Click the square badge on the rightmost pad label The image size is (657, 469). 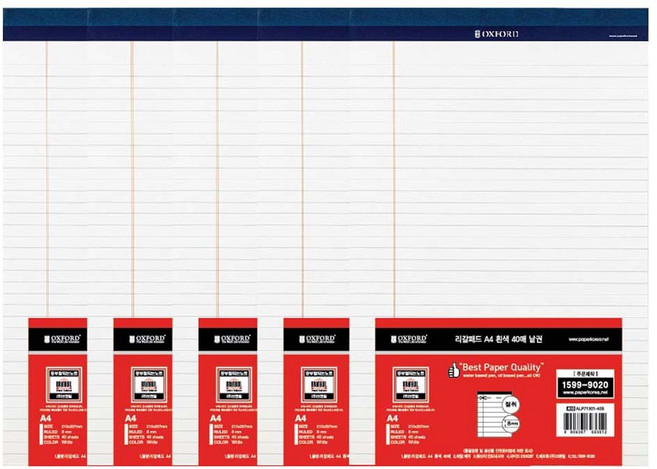pyautogui.click(x=411, y=385)
